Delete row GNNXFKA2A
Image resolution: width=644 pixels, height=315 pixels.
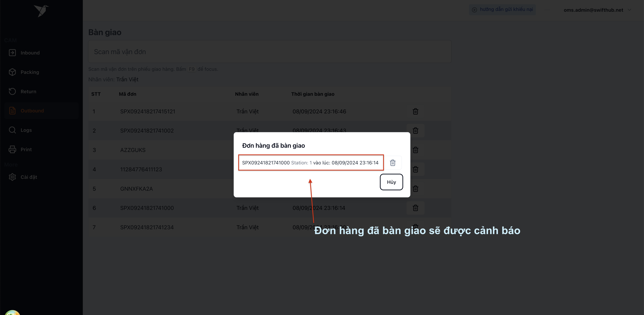[415, 189]
